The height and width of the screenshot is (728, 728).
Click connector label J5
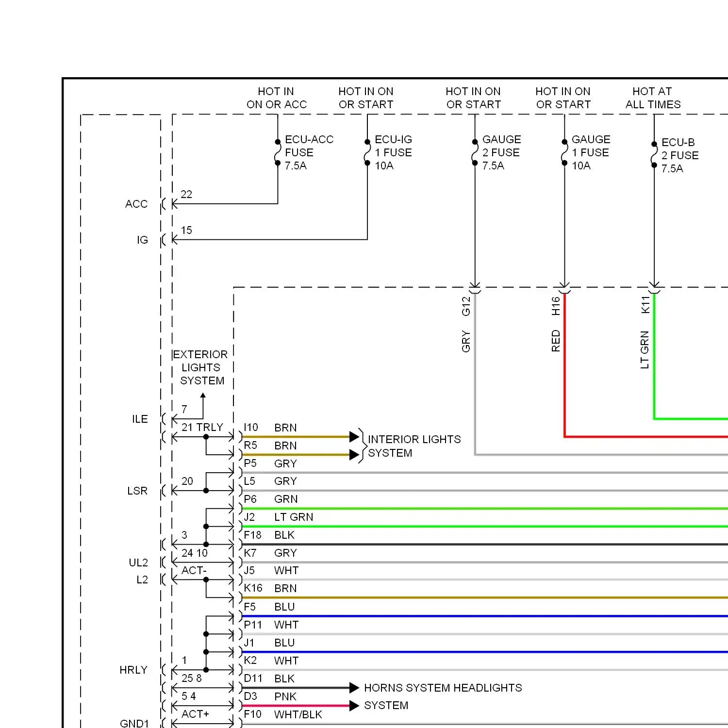(249, 570)
